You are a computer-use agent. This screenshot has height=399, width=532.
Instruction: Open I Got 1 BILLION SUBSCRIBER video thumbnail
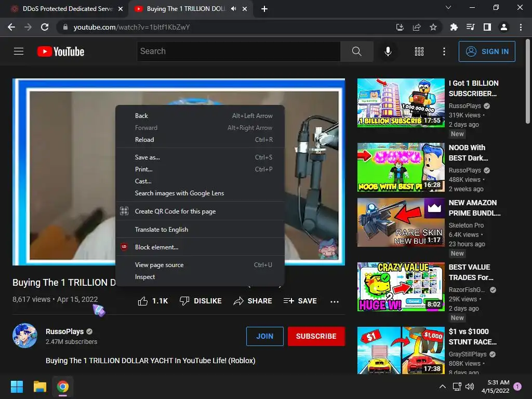pos(401,103)
